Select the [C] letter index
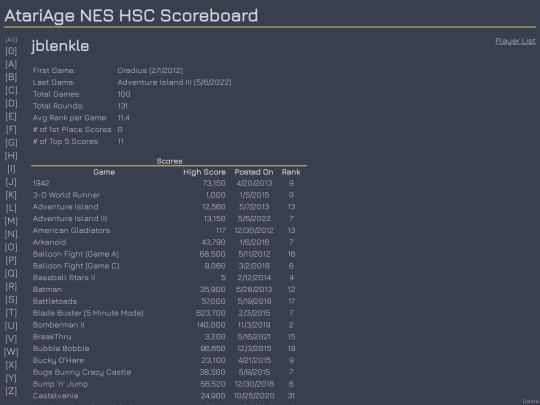 [x=11, y=90]
